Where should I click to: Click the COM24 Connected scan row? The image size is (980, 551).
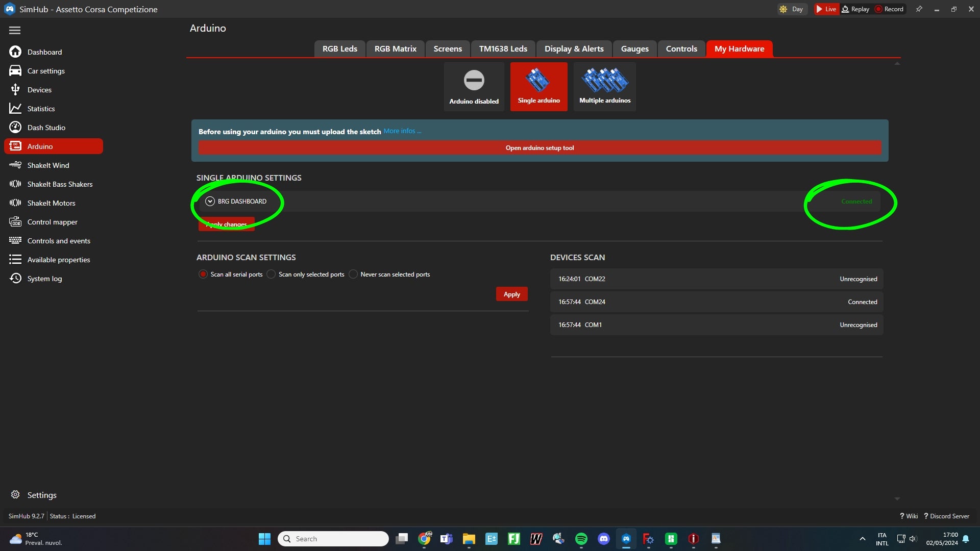717,302
